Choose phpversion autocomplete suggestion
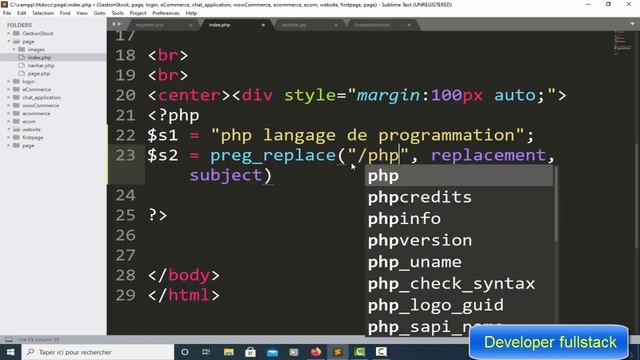Viewport: 640px width, 360px height. point(459,241)
